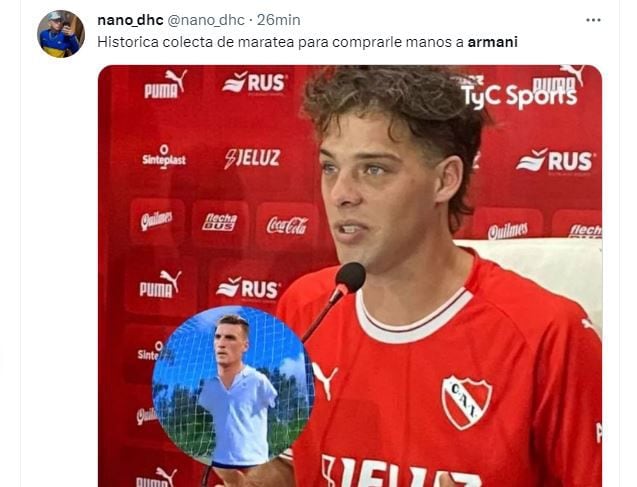Click the club crest on the red jersey
Screen dimensions: 637x487
point(467,402)
